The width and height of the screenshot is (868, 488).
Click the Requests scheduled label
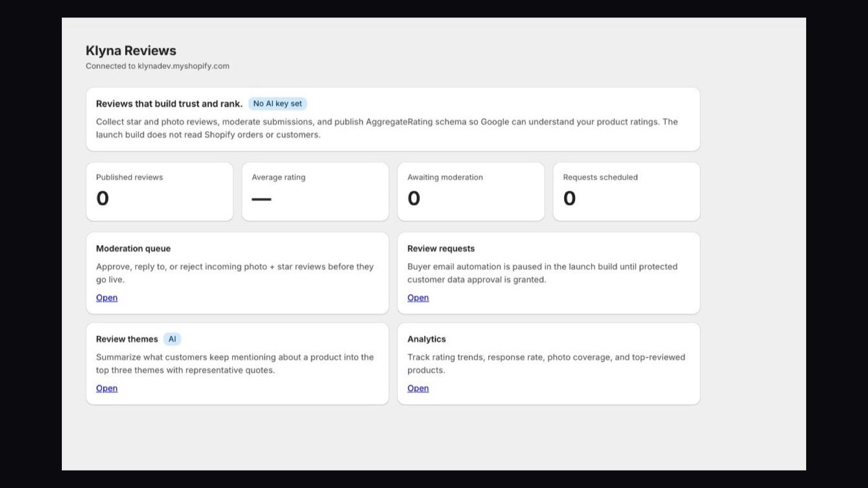601,177
